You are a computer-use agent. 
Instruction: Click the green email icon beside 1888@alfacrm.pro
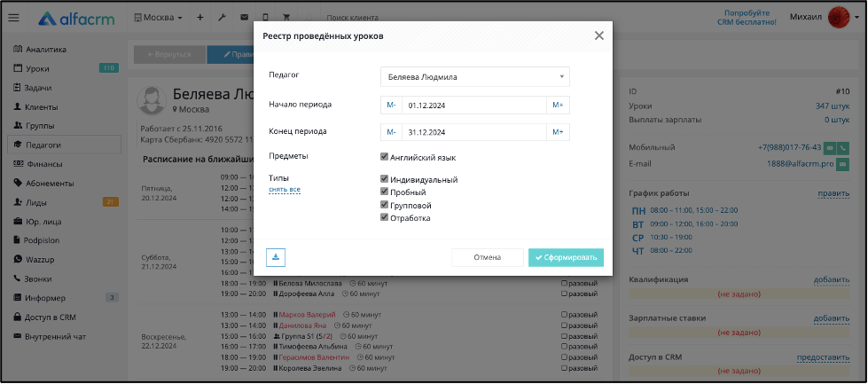pyautogui.click(x=842, y=164)
